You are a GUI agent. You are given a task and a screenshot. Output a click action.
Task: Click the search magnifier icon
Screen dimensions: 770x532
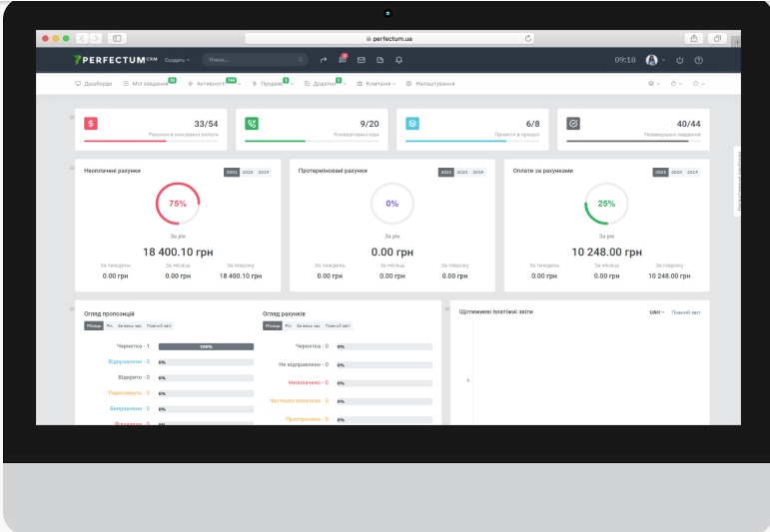tap(300, 60)
